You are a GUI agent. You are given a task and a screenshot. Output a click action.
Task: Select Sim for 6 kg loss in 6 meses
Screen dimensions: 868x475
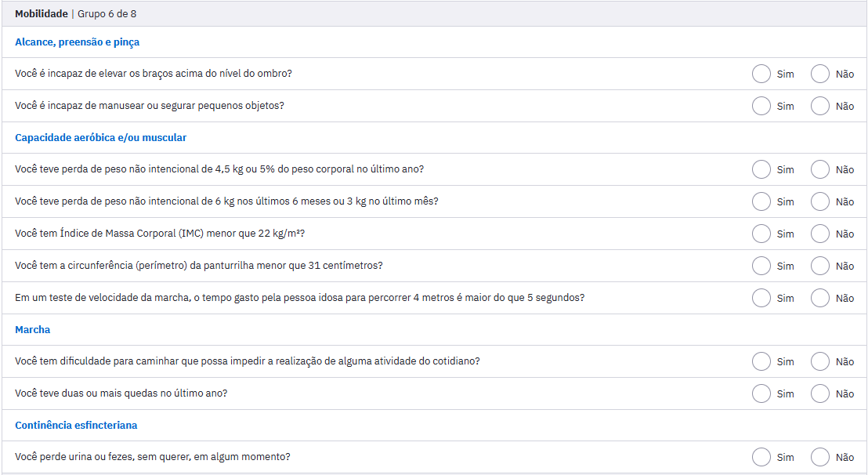[761, 201]
